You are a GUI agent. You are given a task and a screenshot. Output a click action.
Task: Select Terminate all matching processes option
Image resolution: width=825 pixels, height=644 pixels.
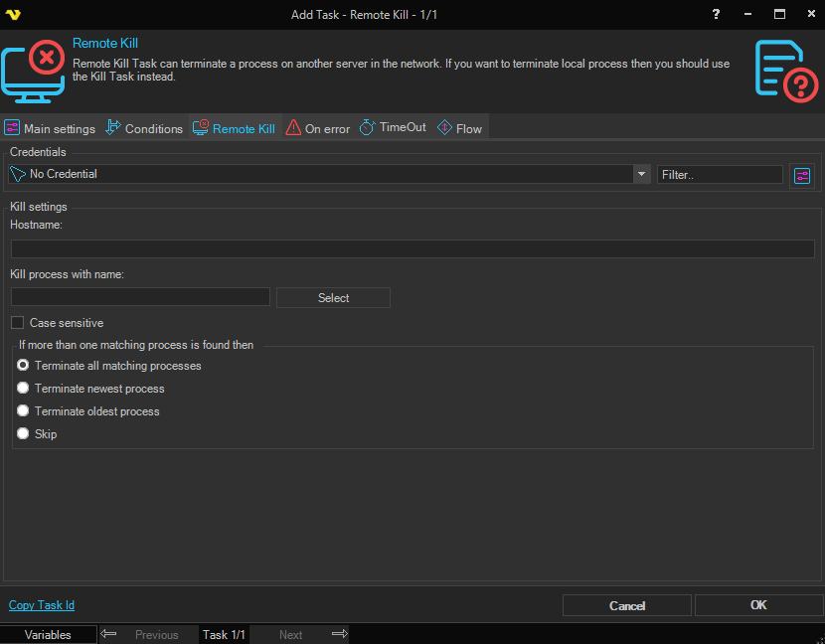pyautogui.click(x=23, y=365)
